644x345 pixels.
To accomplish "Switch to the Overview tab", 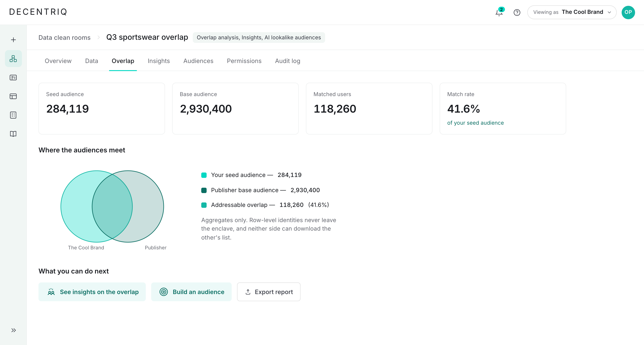I will click(58, 61).
